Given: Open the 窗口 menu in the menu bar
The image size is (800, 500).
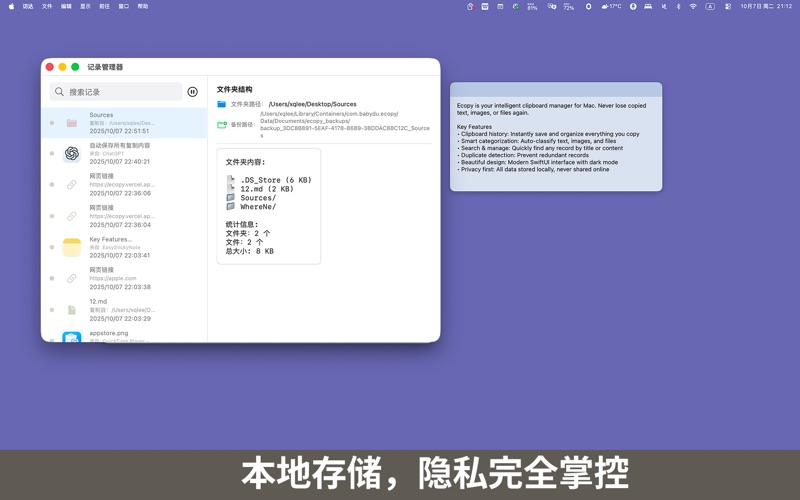Looking at the screenshot, I should pyautogui.click(x=124, y=6).
